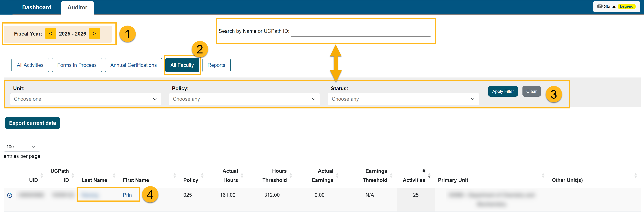Advance to next fiscal year arrow

(94, 34)
